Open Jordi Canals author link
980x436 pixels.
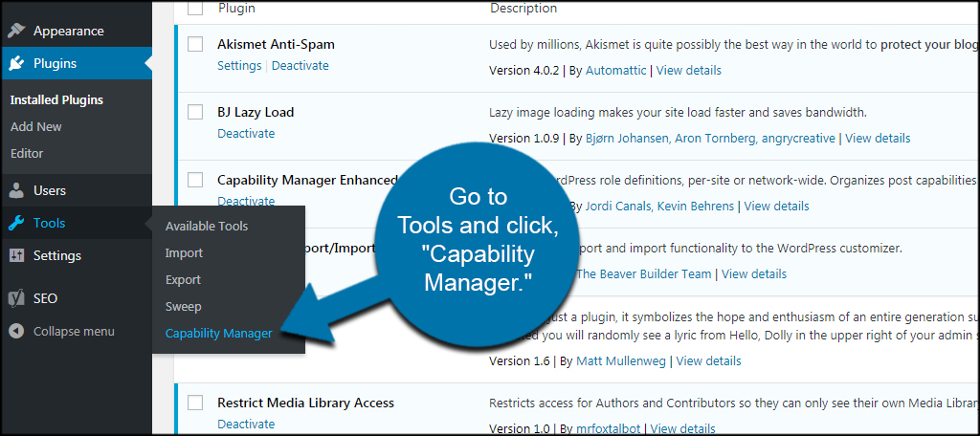[x=619, y=206]
